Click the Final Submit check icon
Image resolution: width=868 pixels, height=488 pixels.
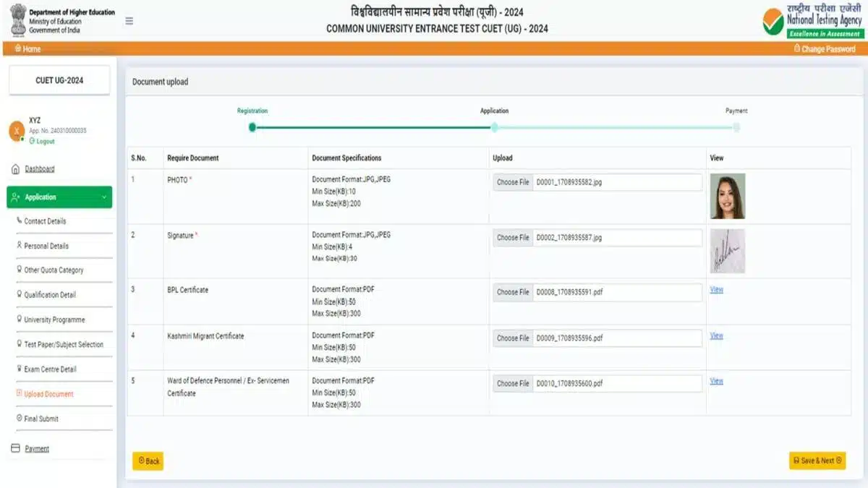pos(19,418)
